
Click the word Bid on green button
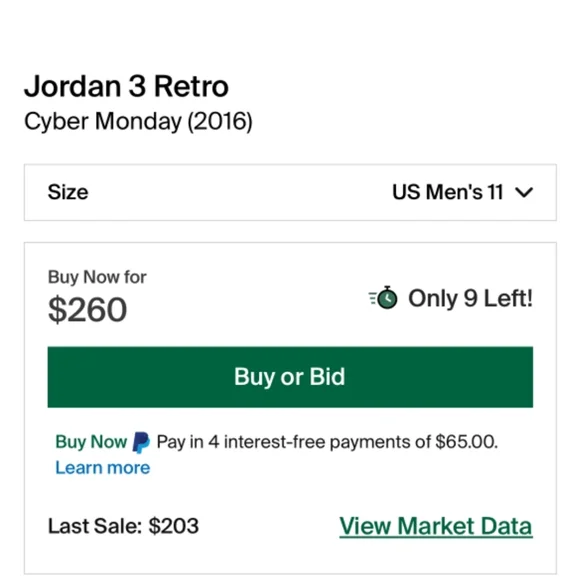[x=327, y=377]
